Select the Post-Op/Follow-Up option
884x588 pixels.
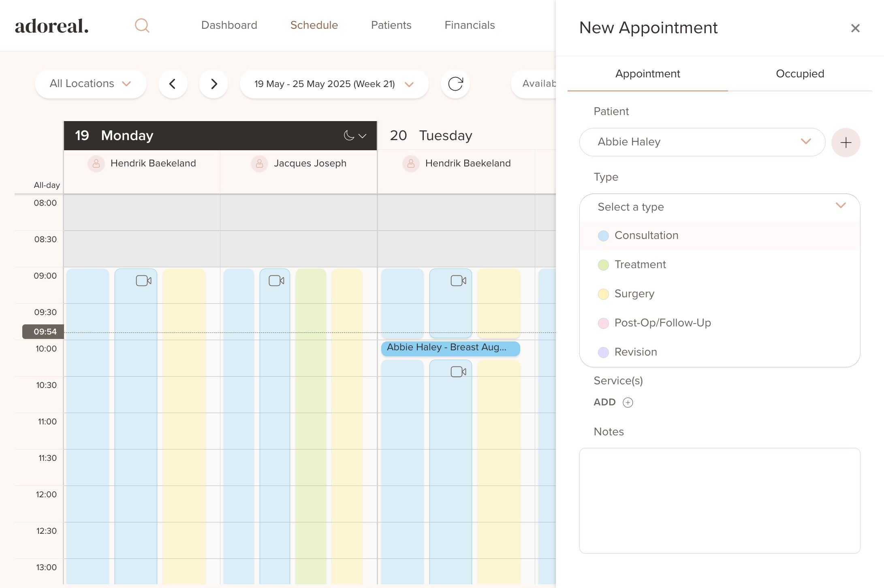[x=662, y=323]
